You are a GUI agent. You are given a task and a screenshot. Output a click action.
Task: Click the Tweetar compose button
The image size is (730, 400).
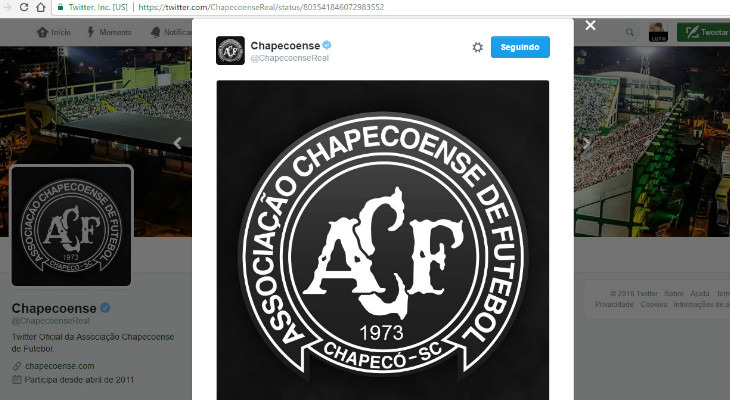click(704, 32)
